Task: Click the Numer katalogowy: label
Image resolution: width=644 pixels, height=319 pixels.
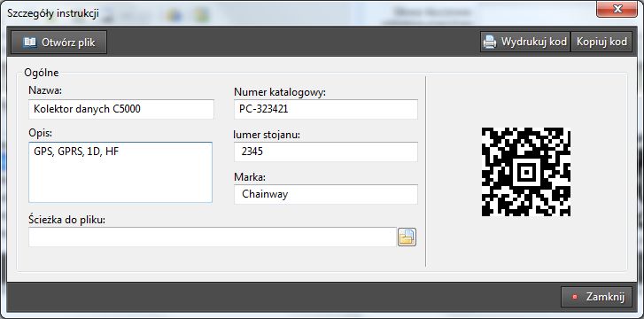Action: 280,92
